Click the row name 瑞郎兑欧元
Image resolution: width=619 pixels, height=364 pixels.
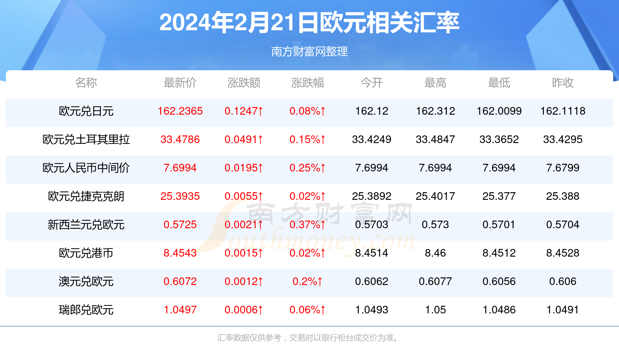click(x=86, y=310)
